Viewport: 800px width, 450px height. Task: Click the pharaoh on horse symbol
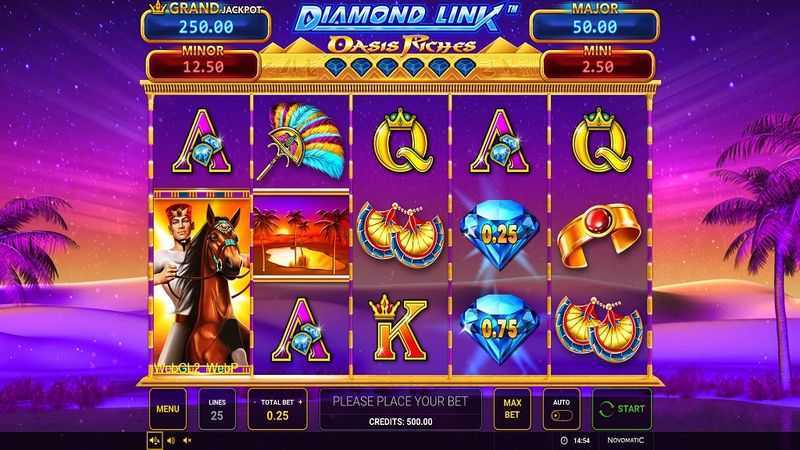pos(202,284)
